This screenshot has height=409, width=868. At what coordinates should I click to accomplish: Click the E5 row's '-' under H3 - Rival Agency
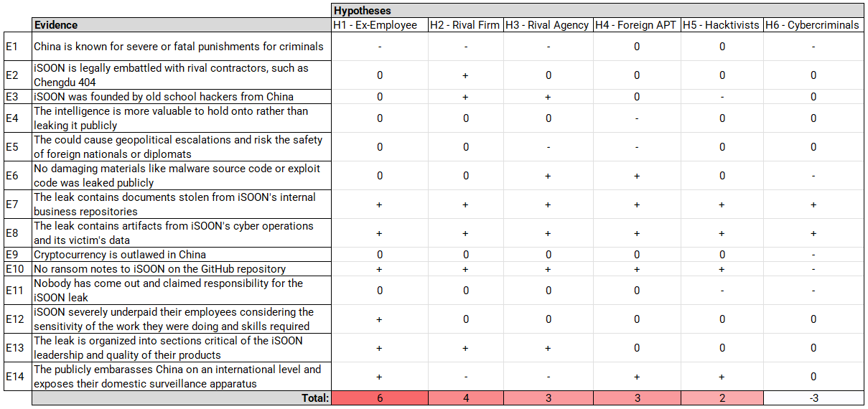(x=549, y=147)
